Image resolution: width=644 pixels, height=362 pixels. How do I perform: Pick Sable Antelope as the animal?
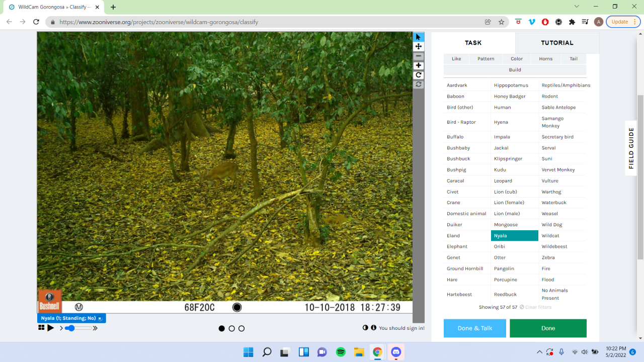[562, 108]
